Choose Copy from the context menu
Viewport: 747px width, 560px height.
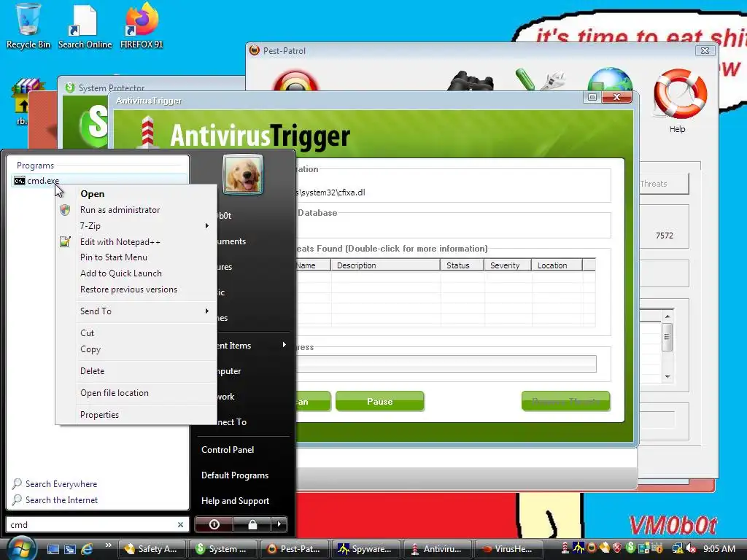(136, 349)
